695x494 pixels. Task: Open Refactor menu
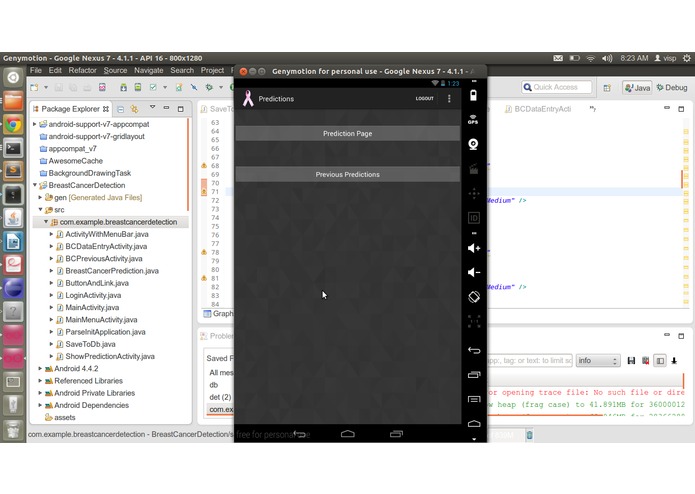[x=82, y=70]
